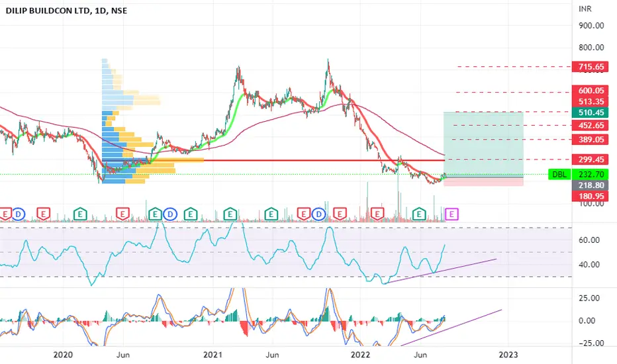Open the green E marker just before 2021
This screenshot has height=364, width=617.
[x=191, y=214]
